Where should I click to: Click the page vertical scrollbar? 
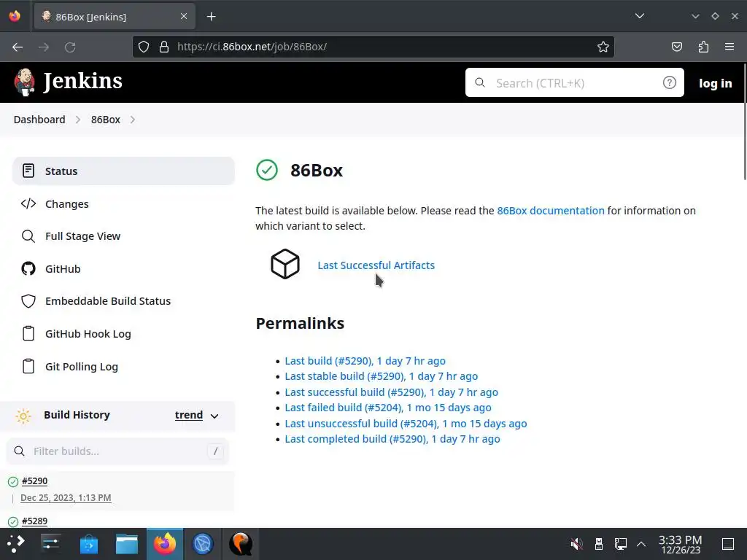pyautogui.click(x=745, y=122)
